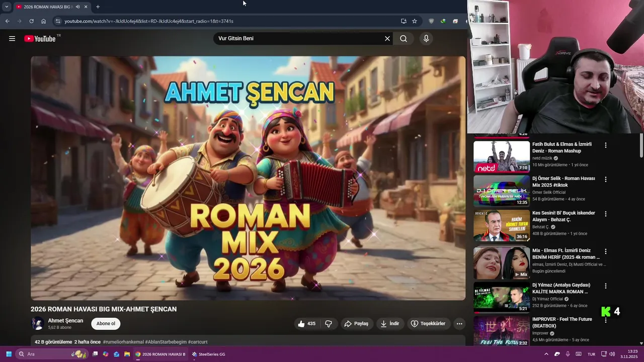Open the grey shield extension icon
The width and height of the screenshot is (644, 362).
coord(431,21)
